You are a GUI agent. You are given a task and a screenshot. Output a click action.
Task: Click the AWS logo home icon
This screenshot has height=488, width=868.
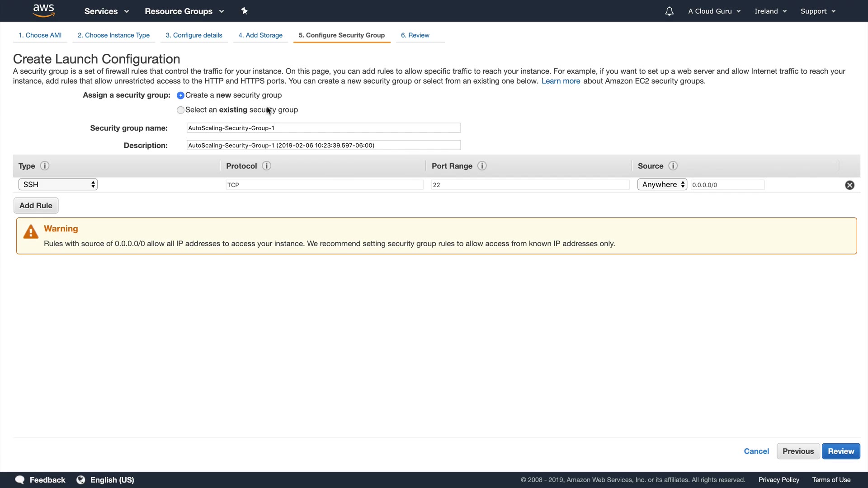coord(44,10)
